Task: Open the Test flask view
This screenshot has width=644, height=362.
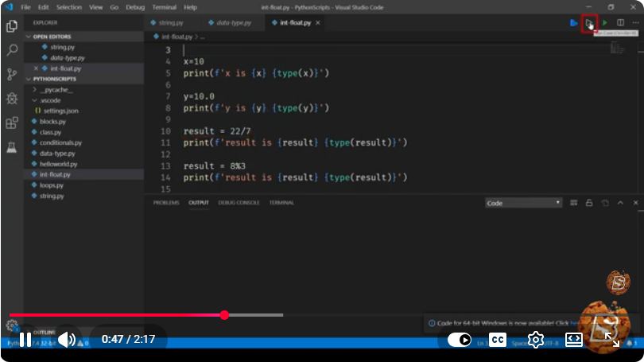Action: pyautogui.click(x=12, y=146)
